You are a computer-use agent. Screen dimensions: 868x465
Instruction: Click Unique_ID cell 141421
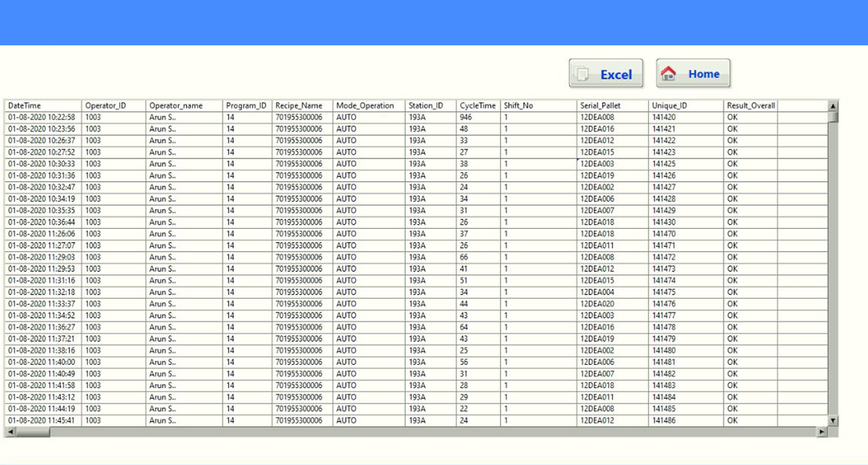click(x=686, y=129)
